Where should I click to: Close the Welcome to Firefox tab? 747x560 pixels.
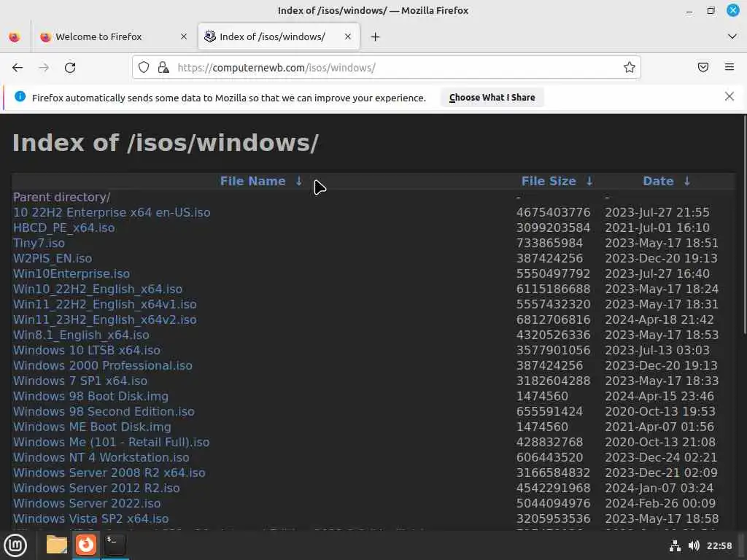coord(184,36)
